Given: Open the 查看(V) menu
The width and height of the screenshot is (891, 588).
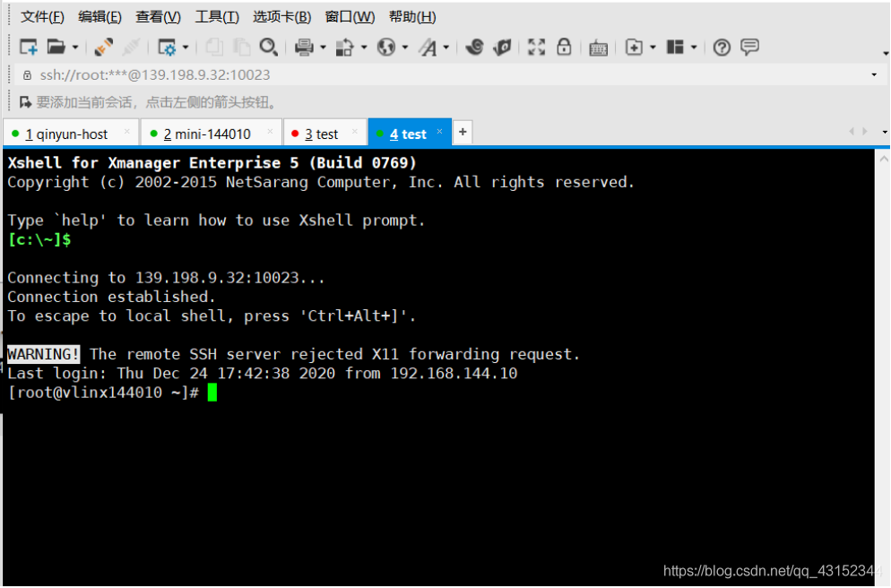Looking at the screenshot, I should [x=158, y=16].
